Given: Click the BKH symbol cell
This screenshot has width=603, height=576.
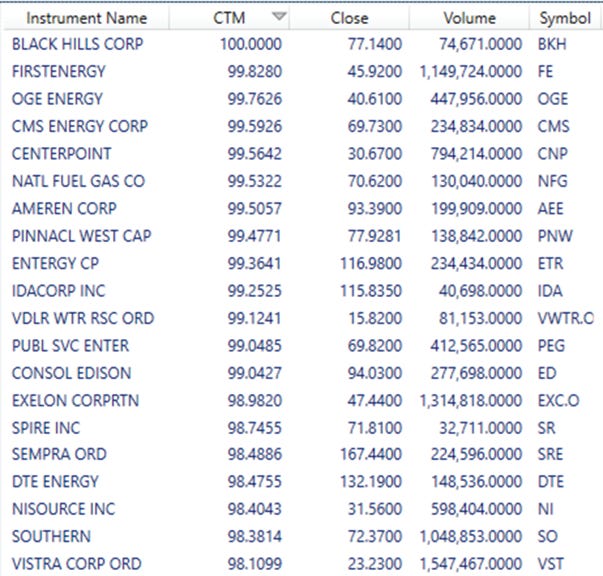Looking at the screenshot, I should (x=552, y=44).
